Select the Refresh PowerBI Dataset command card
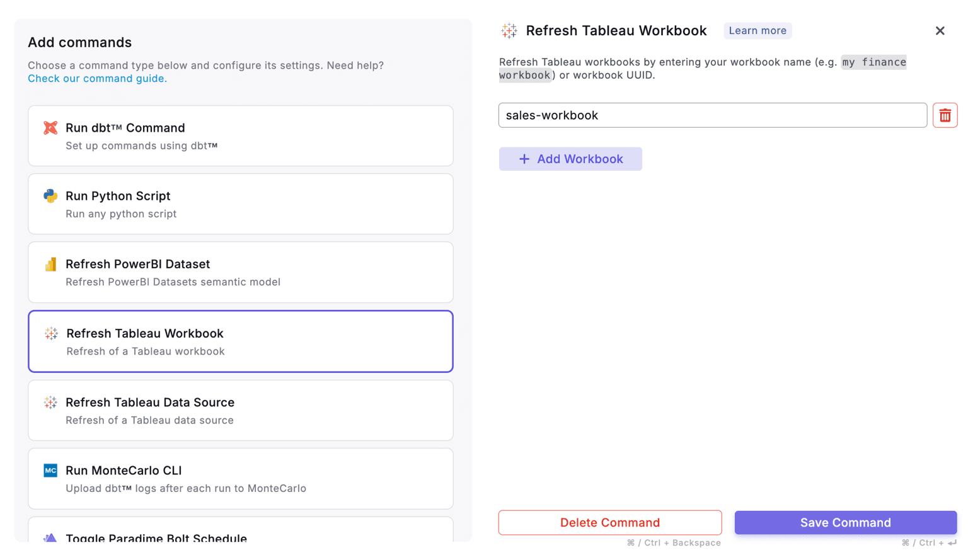Image resolution: width=968 pixels, height=560 pixels. [240, 272]
